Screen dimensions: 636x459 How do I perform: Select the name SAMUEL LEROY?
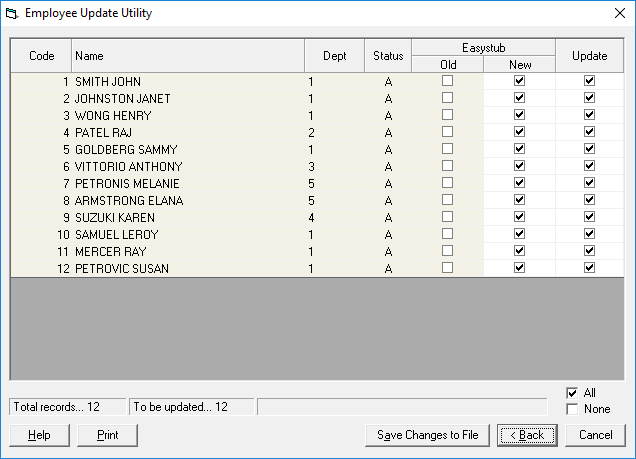(x=117, y=235)
